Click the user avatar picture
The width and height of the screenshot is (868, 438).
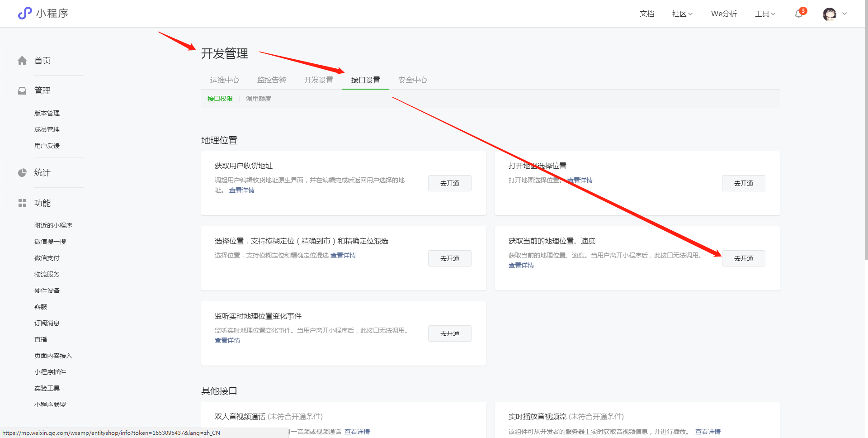click(x=830, y=14)
